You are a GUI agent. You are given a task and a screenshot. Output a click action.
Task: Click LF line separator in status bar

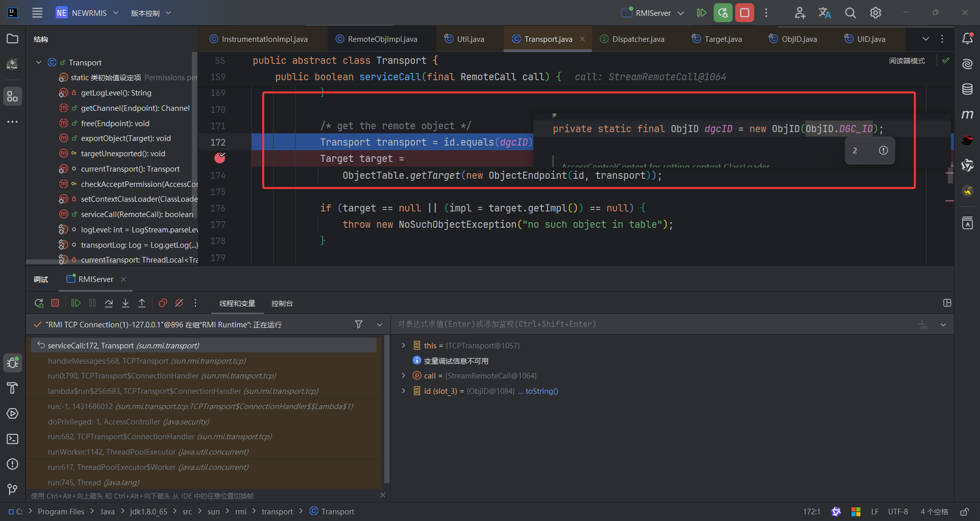874,511
